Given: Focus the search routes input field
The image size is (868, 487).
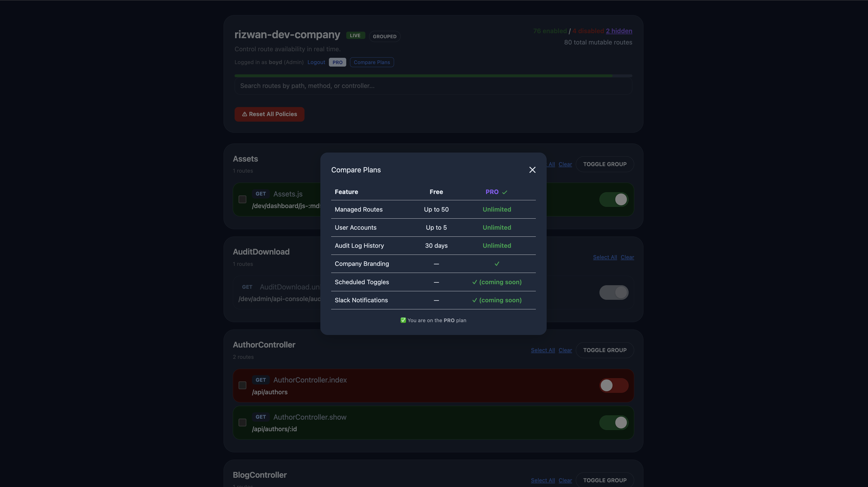Looking at the screenshot, I should point(433,86).
